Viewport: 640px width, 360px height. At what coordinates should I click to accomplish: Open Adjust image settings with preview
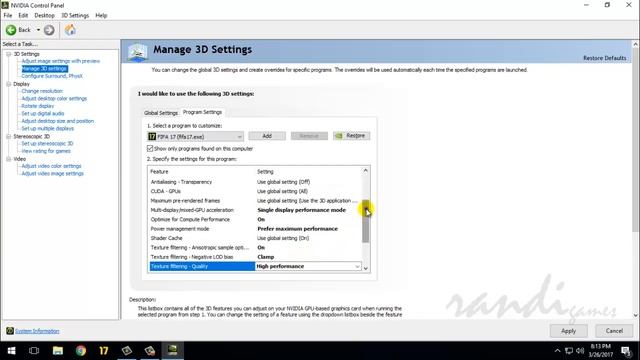click(x=60, y=61)
